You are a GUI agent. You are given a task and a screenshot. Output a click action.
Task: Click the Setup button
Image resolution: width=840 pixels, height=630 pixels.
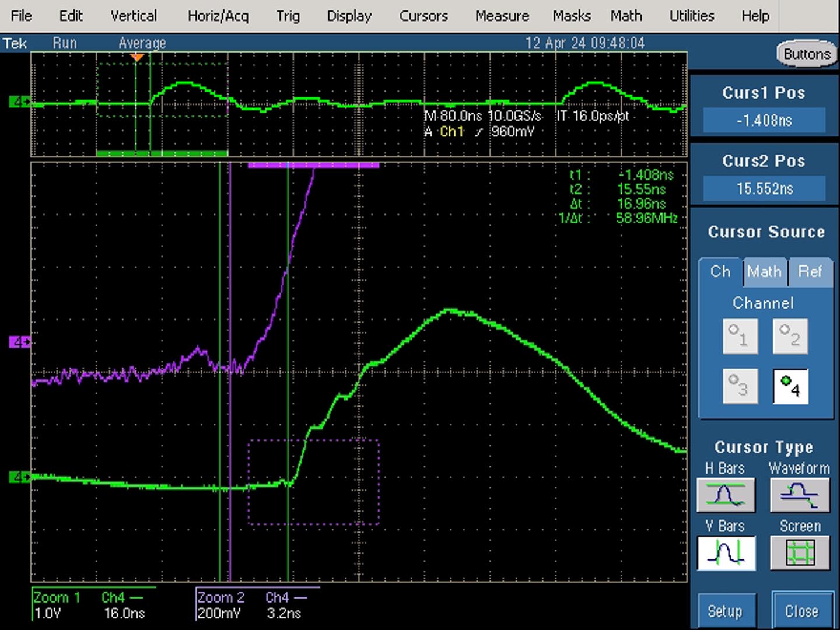coord(725,611)
